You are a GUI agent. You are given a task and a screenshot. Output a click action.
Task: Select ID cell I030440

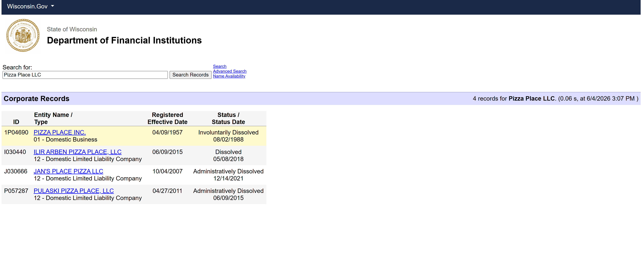pos(15,152)
